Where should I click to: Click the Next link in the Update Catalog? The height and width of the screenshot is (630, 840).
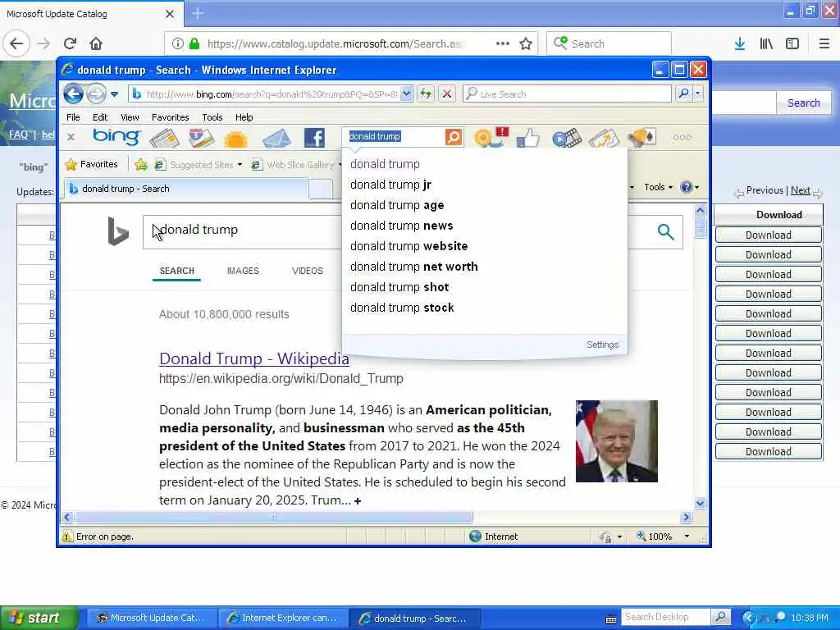point(801,190)
